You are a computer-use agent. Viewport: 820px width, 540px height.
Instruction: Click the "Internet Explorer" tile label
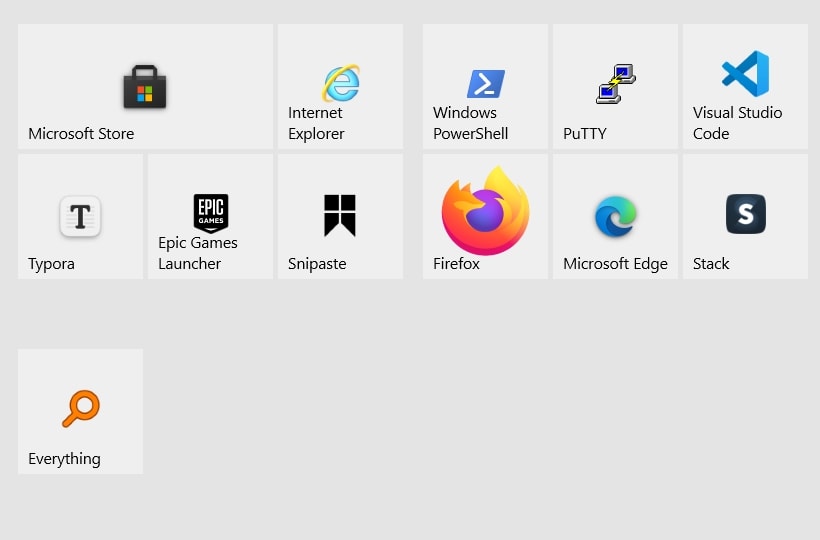pos(316,123)
